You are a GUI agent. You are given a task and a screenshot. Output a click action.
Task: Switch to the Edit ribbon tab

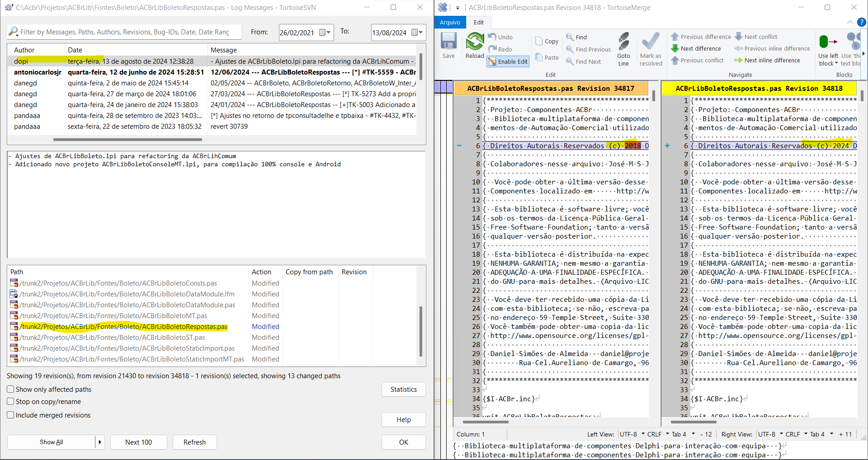[x=479, y=22]
